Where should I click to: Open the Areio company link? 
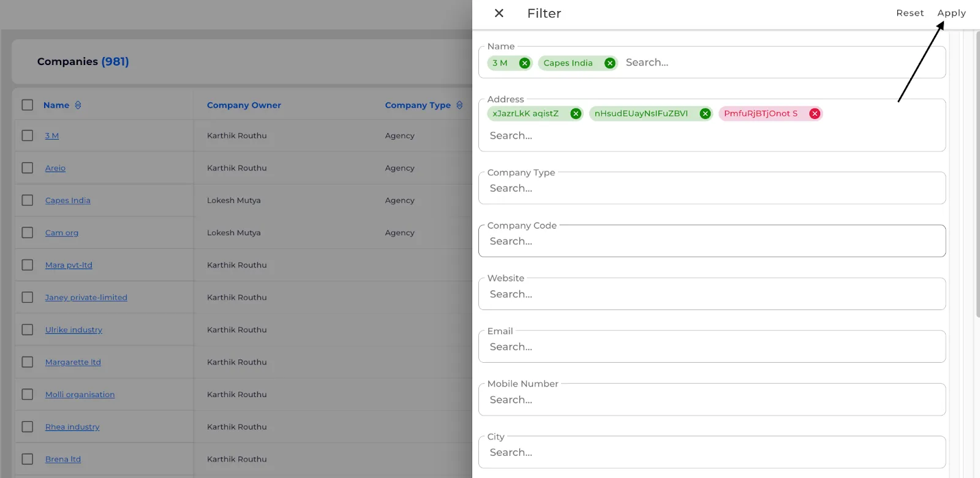pos(55,168)
